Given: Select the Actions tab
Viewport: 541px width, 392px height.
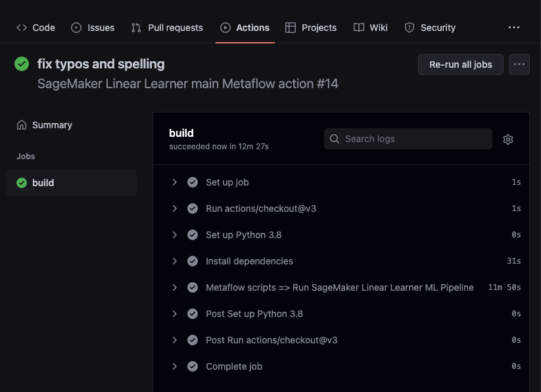Looking at the screenshot, I should 245,28.
